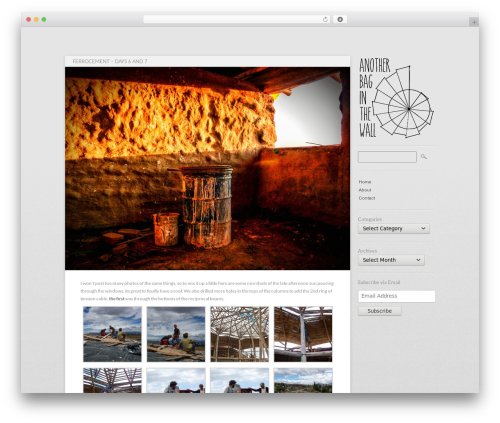Image resolution: width=500 pixels, height=423 pixels.
Task: Open third thumbnail of bamboo roof frame
Action: [239, 334]
